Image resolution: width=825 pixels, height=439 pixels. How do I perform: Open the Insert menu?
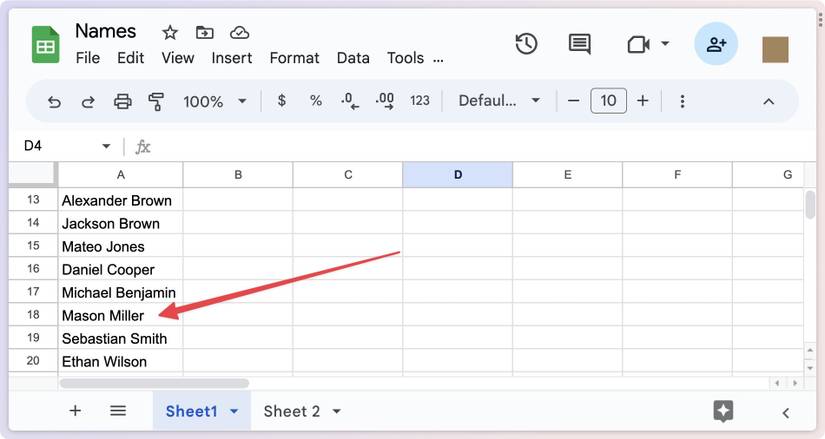232,58
